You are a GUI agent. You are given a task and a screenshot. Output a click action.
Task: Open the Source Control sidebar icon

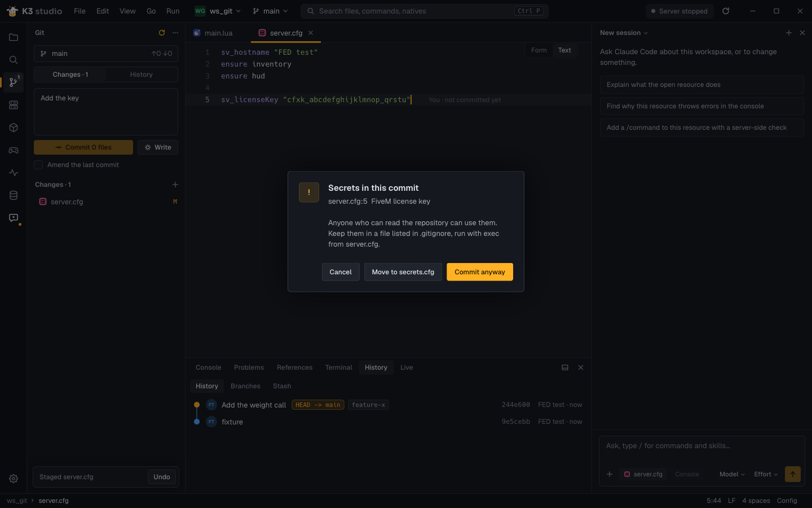[14, 82]
